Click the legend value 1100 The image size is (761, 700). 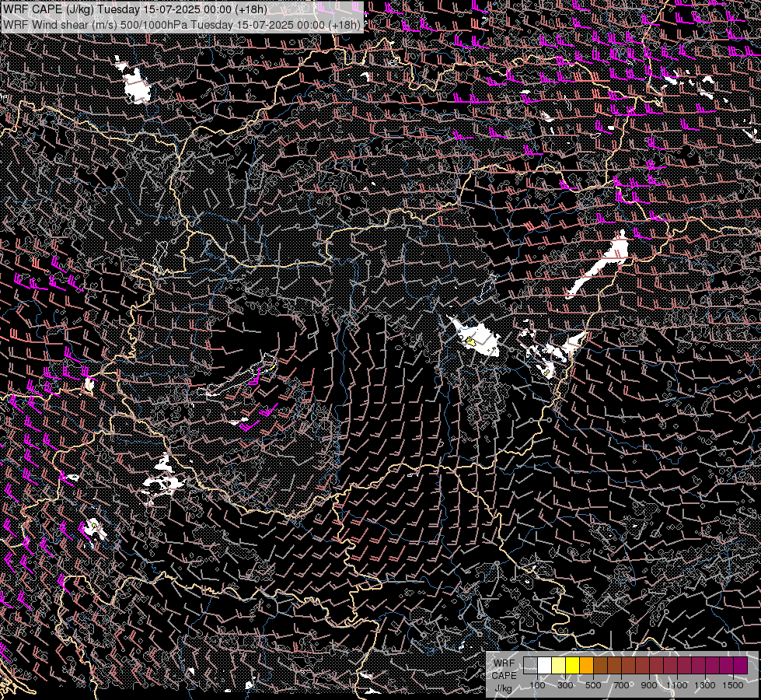[x=676, y=685]
